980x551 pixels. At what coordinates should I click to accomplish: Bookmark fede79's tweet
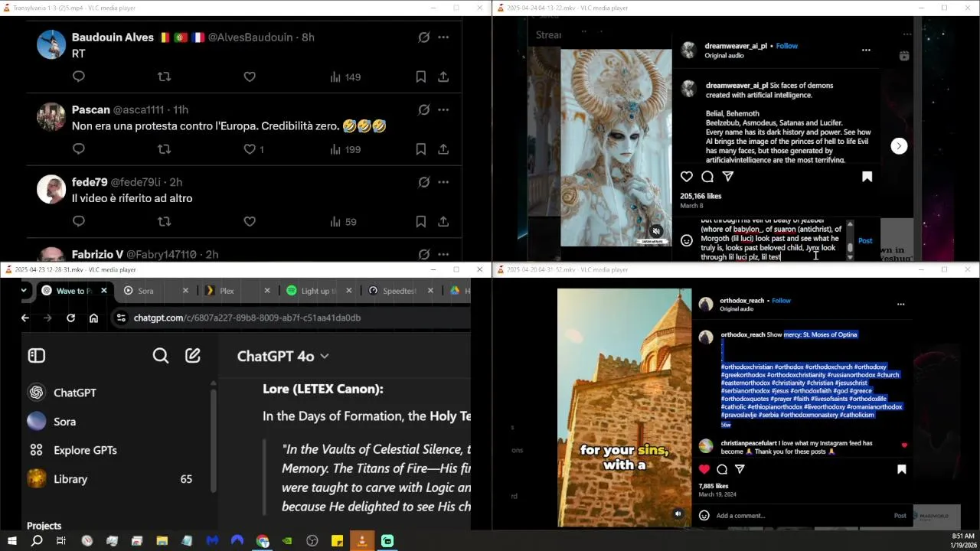click(x=421, y=221)
